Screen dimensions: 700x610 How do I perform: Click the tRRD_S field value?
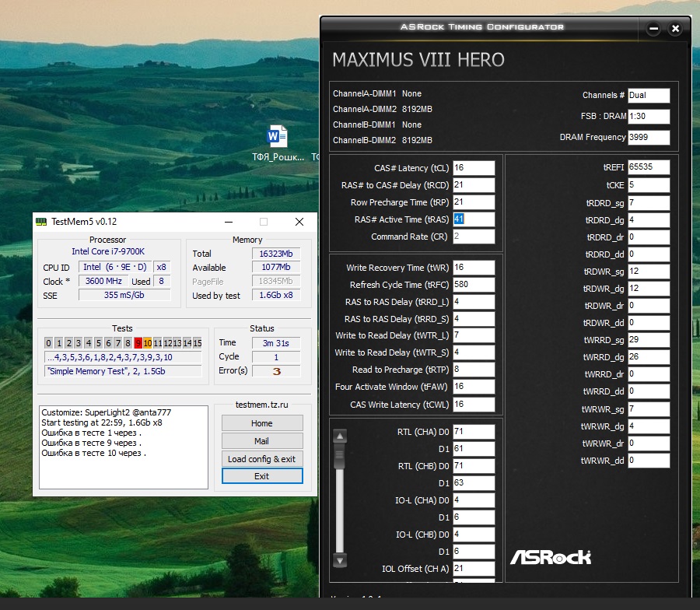(474, 319)
